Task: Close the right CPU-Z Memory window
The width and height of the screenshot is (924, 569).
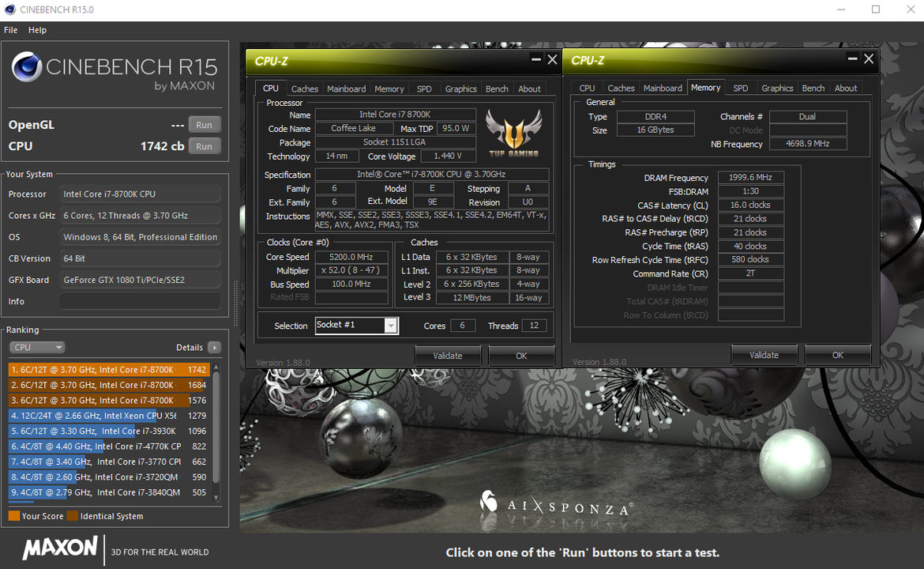Action: point(869,58)
